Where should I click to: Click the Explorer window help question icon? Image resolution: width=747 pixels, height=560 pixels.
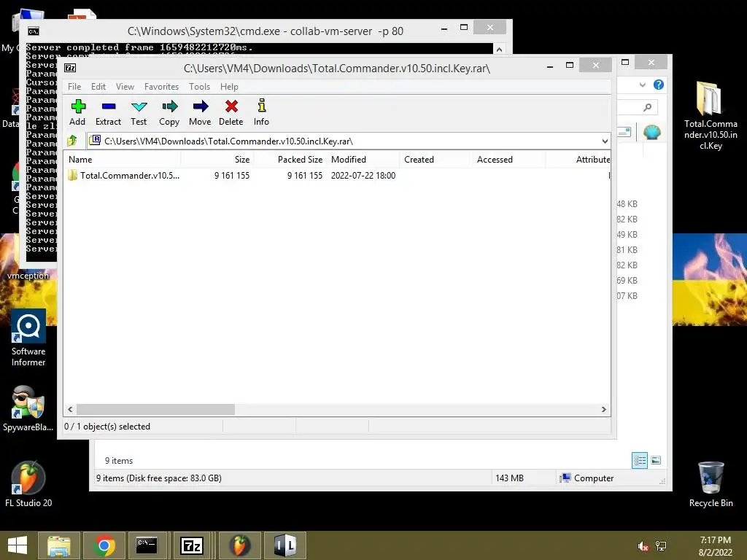659,85
